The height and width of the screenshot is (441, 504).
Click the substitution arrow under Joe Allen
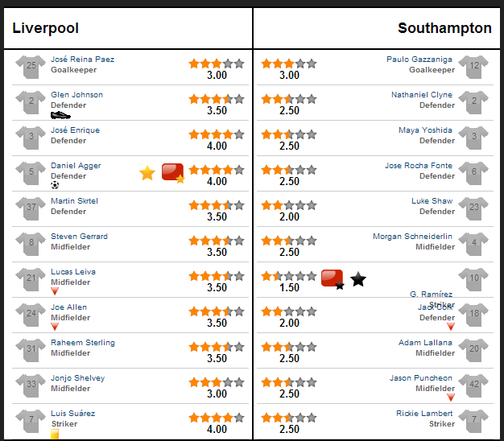tap(55, 327)
